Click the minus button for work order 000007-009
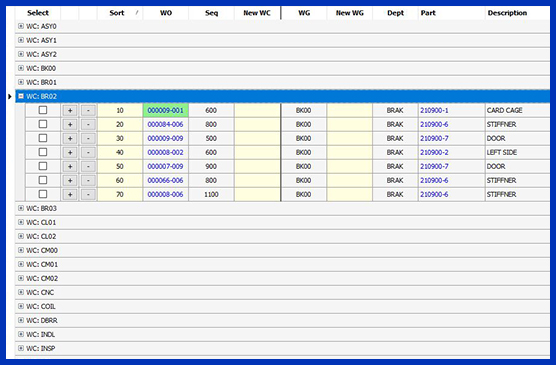 (88, 166)
